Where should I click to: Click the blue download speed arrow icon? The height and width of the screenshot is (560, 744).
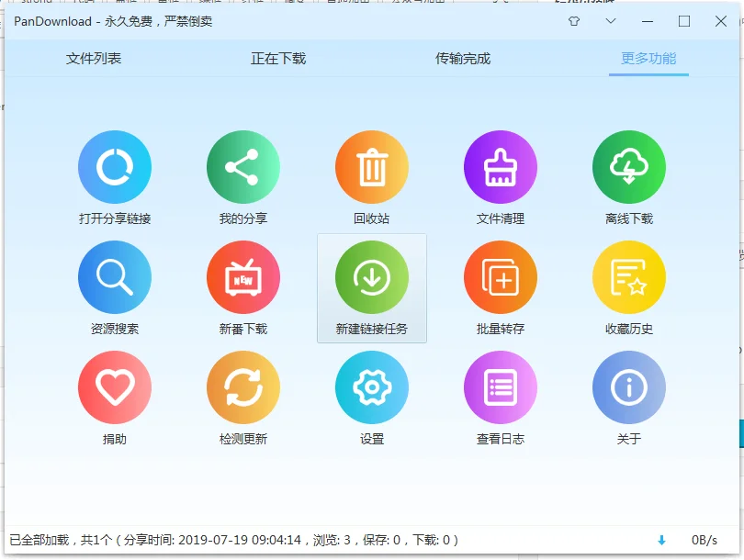click(x=661, y=540)
